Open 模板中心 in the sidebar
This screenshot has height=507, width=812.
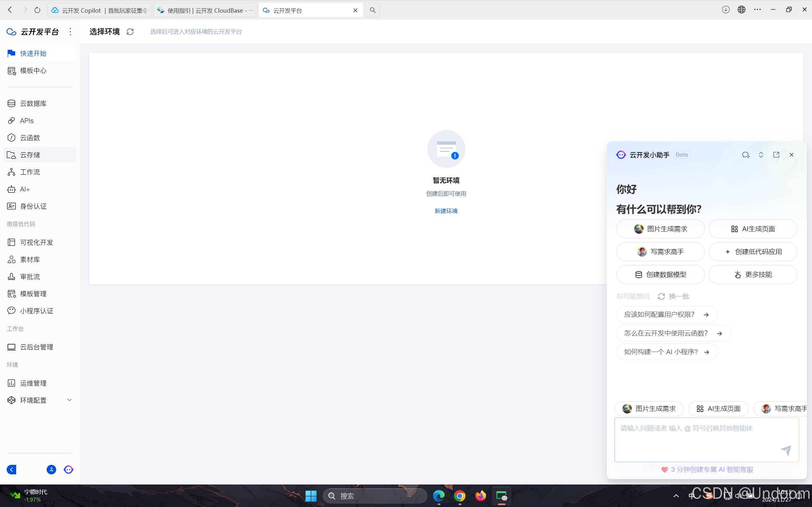tap(40, 70)
